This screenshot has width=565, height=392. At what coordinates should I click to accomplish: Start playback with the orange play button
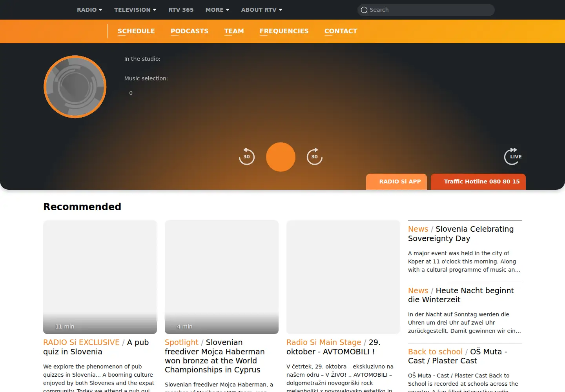[281, 157]
